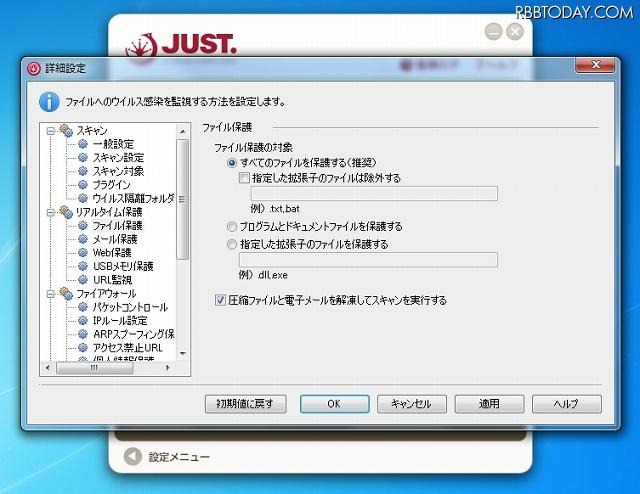Click the gear icon beside ARPスプーフィング保護
The image size is (640, 494).
(x=82, y=334)
